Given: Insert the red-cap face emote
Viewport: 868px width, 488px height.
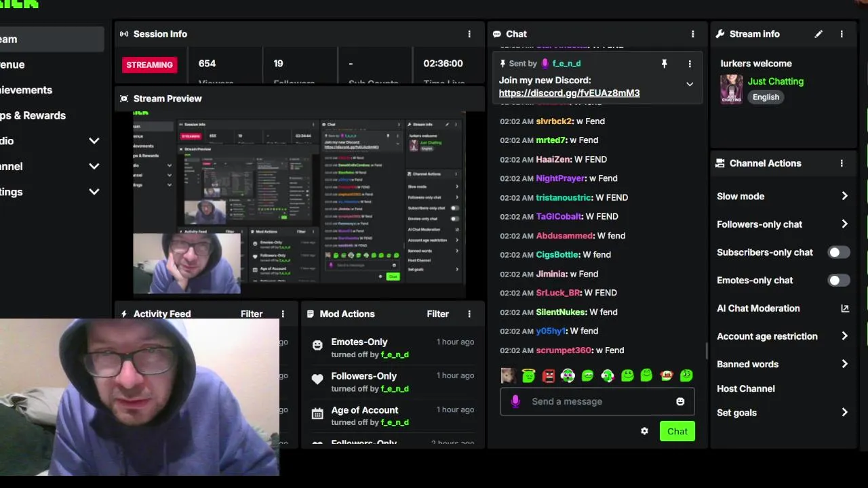Looking at the screenshot, I should [x=667, y=375].
